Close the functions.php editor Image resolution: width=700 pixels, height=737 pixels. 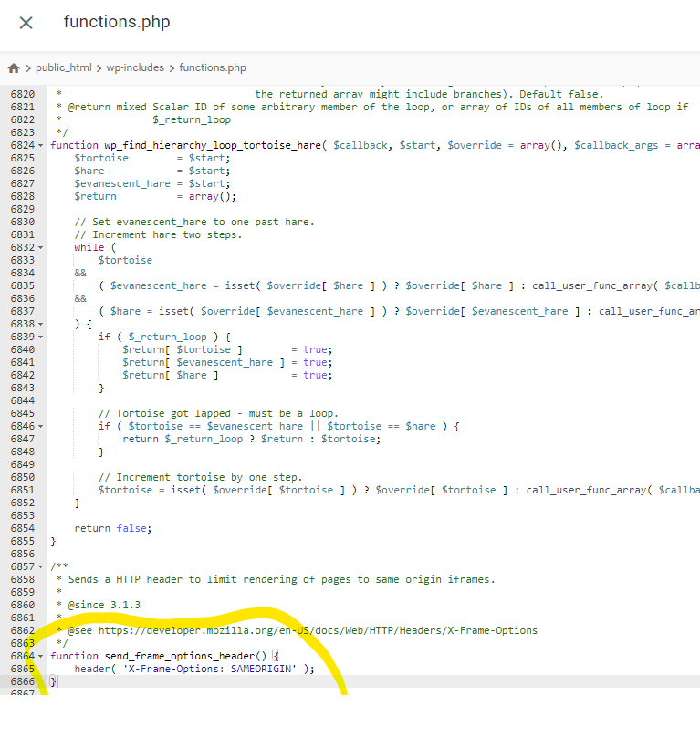point(26,23)
